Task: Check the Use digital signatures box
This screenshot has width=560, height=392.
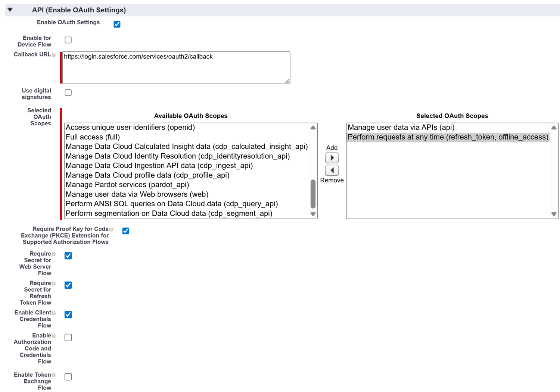Action: click(68, 92)
